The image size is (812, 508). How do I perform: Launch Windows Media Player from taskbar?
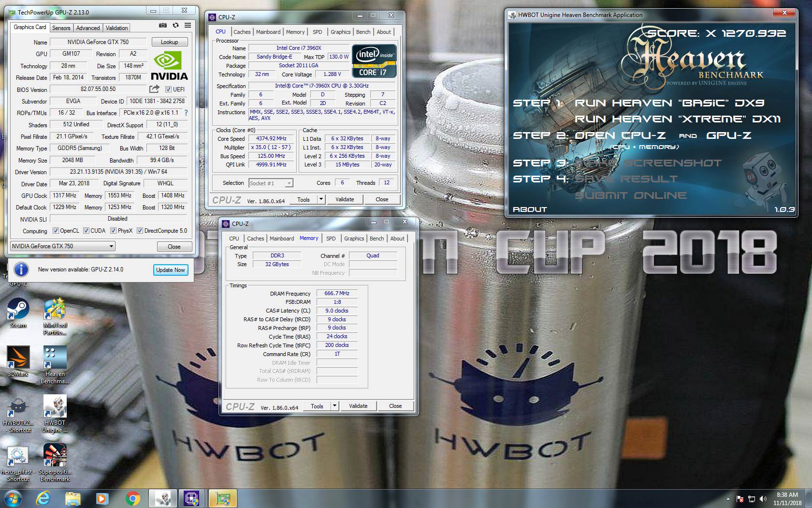102,498
